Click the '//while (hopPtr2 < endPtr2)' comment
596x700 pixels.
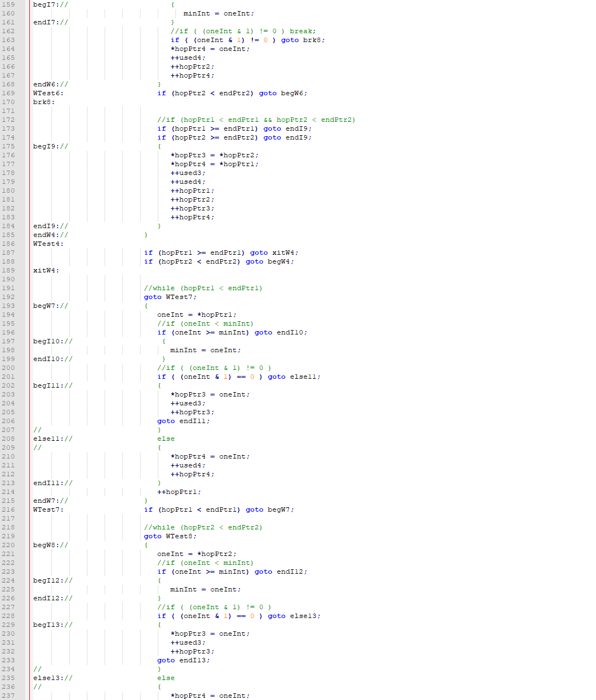coord(203,527)
